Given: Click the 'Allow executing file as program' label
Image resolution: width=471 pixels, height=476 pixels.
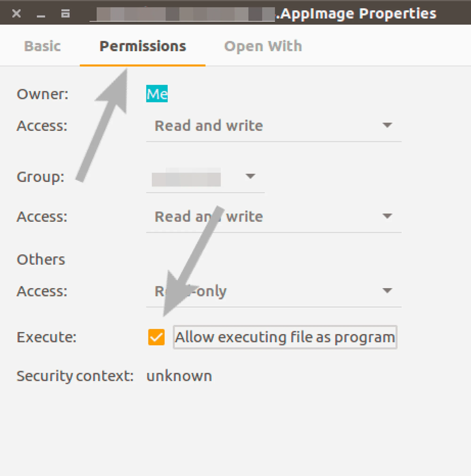Looking at the screenshot, I should [285, 337].
